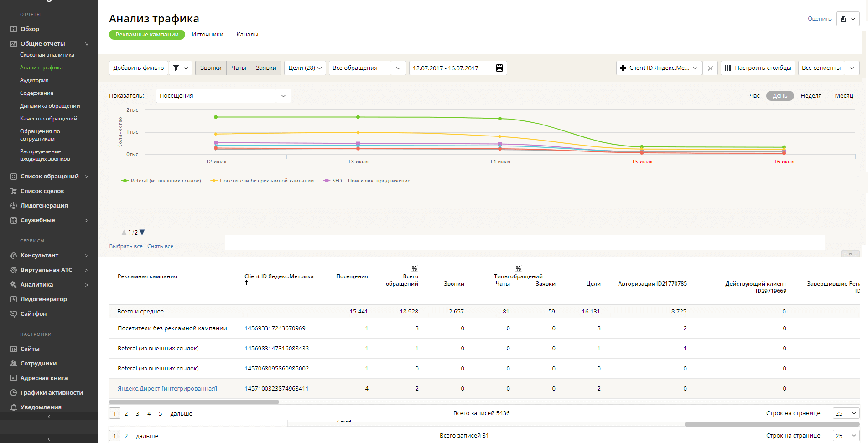
Task: Open the Обзор overview icon in sidebar
Action: click(14, 29)
